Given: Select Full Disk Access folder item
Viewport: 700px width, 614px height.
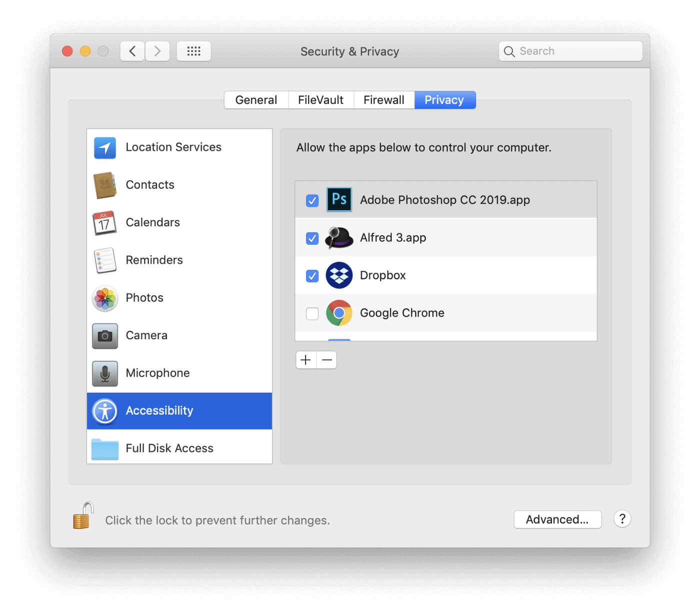Looking at the screenshot, I should point(169,448).
